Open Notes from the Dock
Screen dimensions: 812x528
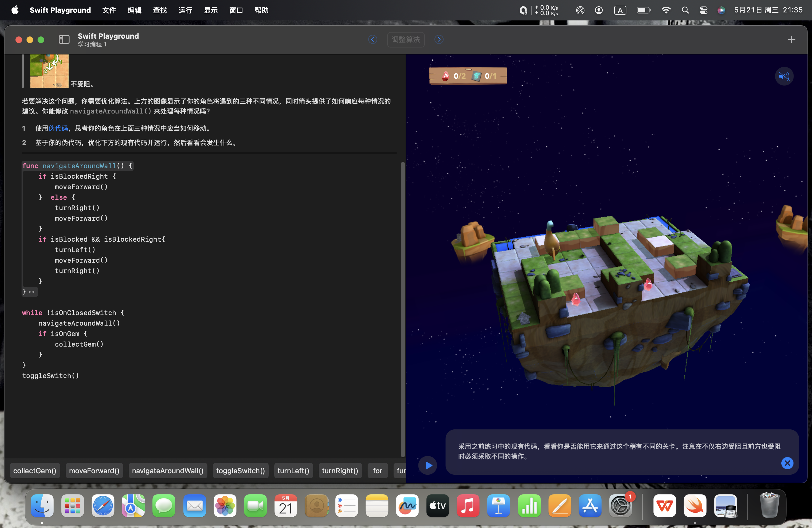[x=377, y=505]
